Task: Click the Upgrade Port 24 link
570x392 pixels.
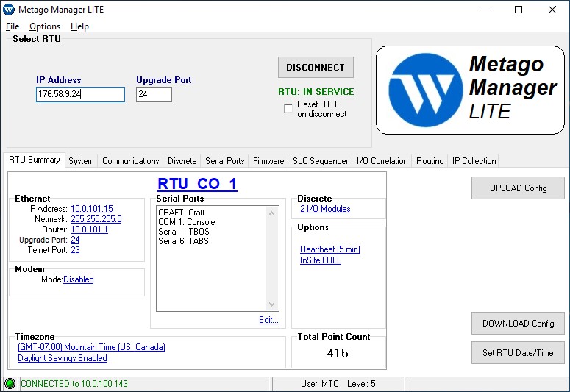Action: 75,240
